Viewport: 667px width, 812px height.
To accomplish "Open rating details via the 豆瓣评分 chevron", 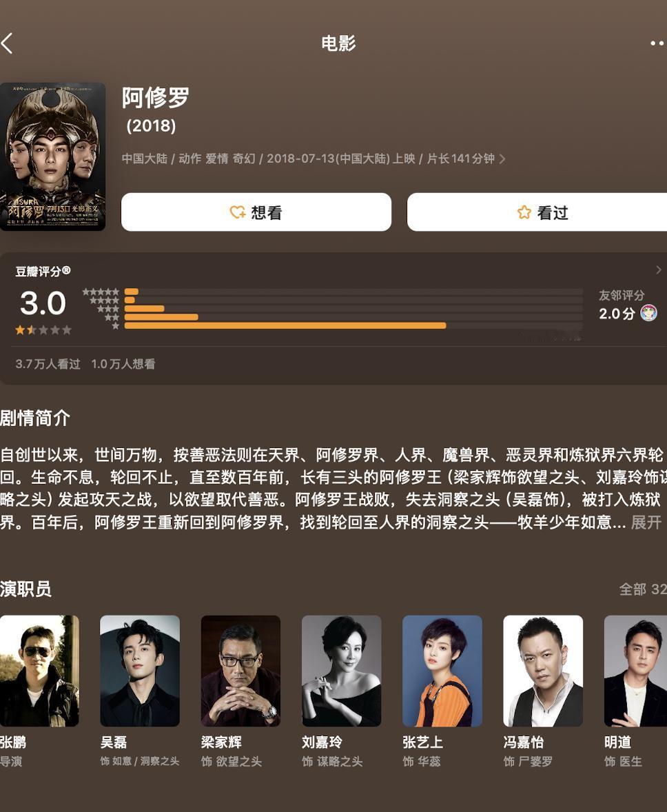I will 658,270.
